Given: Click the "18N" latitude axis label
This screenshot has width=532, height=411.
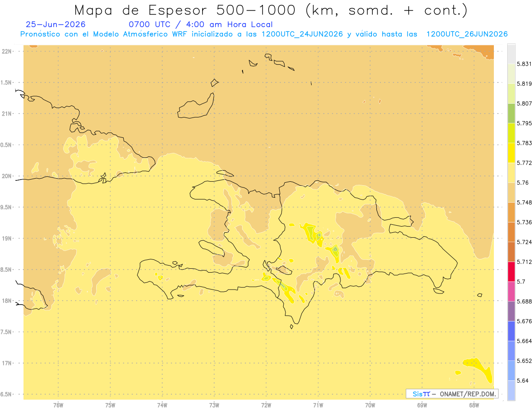Looking at the screenshot, I should tap(7, 301).
